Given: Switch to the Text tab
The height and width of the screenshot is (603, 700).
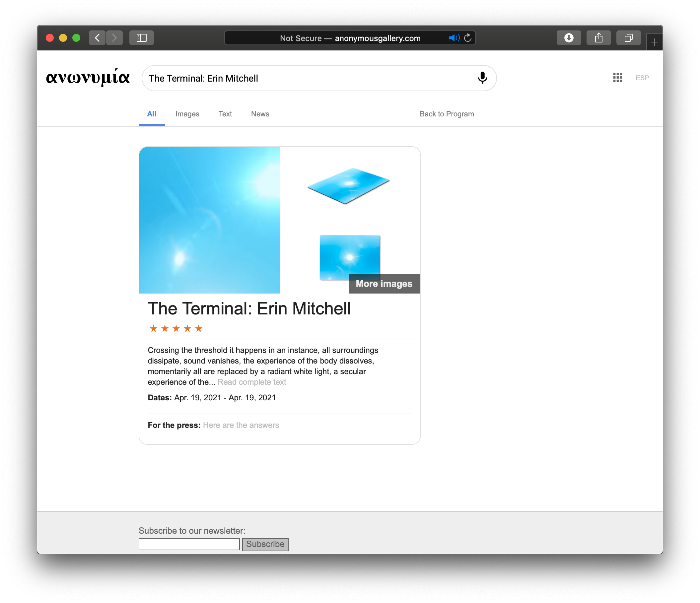Looking at the screenshot, I should [x=225, y=114].
